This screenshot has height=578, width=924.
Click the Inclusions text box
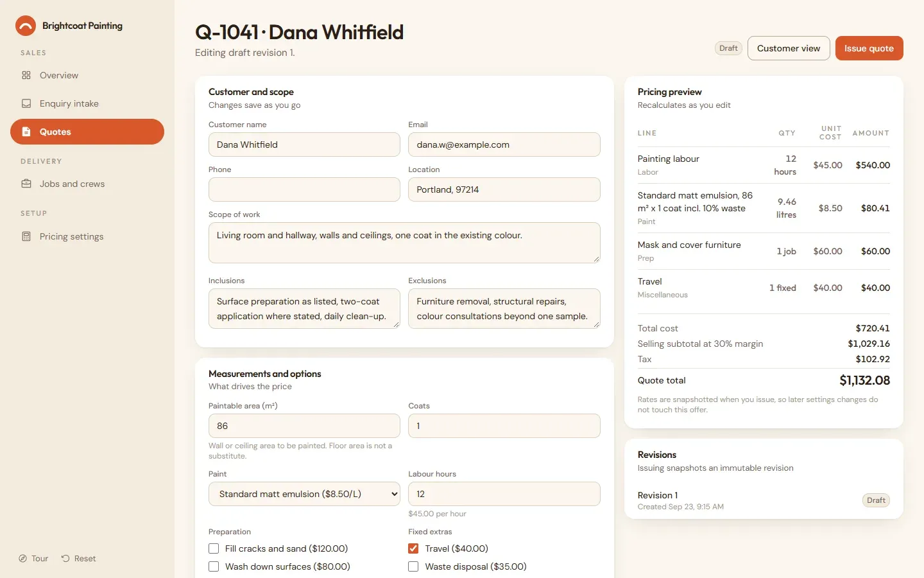tap(304, 308)
